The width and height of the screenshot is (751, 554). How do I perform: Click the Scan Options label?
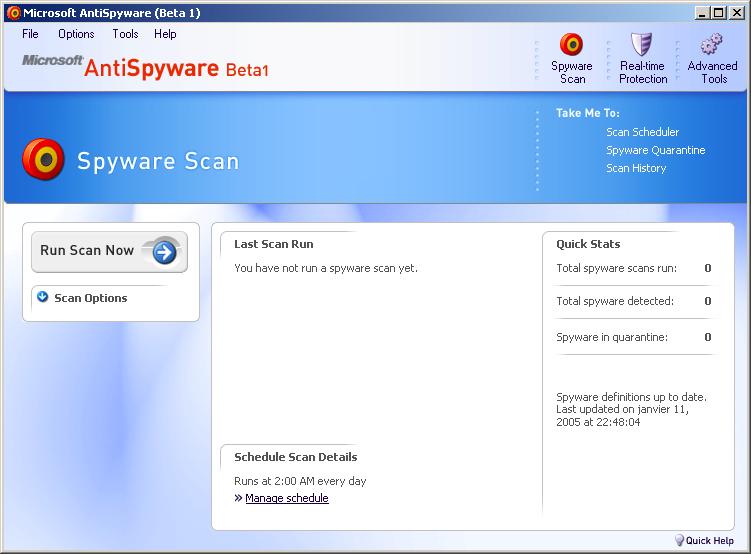91,298
